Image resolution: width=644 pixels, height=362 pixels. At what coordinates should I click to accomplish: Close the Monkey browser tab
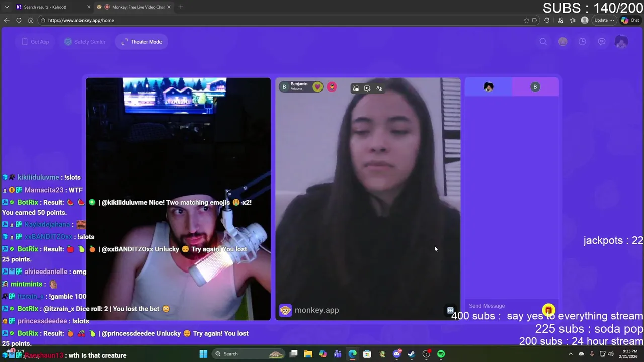(x=169, y=7)
